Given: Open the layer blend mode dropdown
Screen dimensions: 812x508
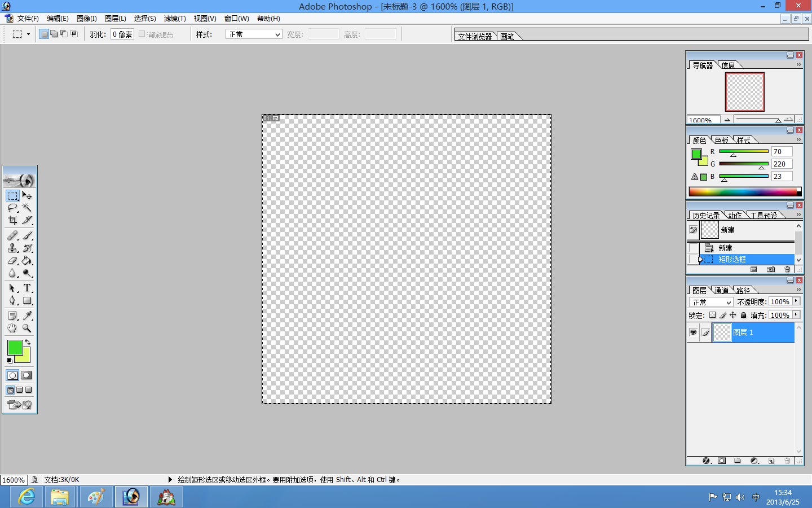Looking at the screenshot, I should click(712, 302).
